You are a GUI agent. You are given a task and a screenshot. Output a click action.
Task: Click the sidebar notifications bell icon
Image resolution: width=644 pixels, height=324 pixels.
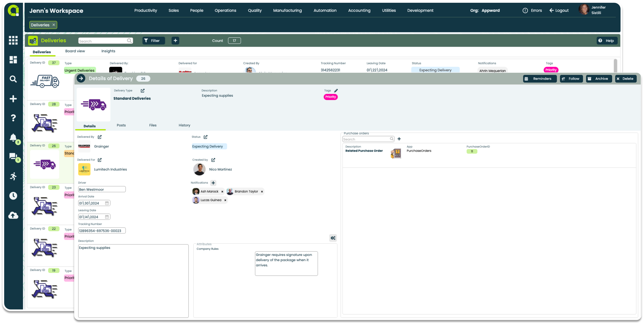coord(13,138)
